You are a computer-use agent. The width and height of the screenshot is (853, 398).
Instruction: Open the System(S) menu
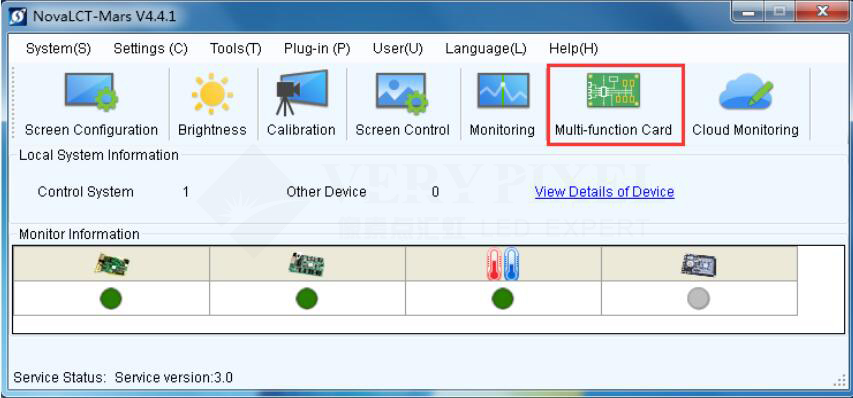coord(58,48)
